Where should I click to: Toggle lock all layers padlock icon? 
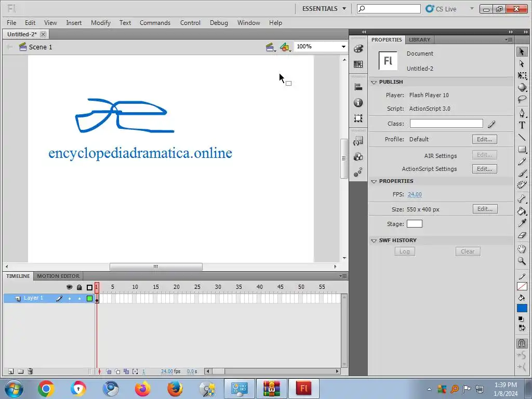click(79, 287)
